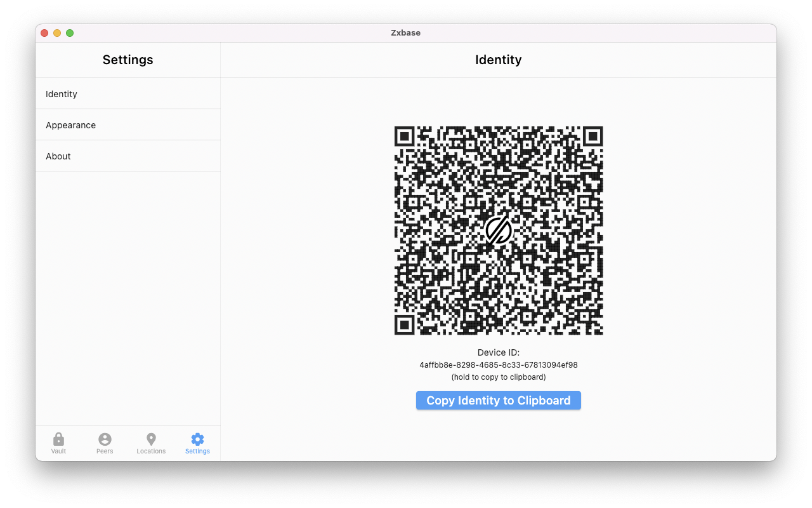Minimize the Zxbase window
Viewport: 812px width, 508px height.
57,33
